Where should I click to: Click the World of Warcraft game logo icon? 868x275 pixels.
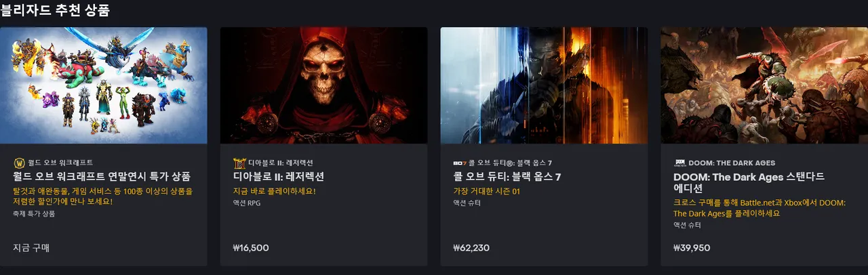click(x=18, y=163)
